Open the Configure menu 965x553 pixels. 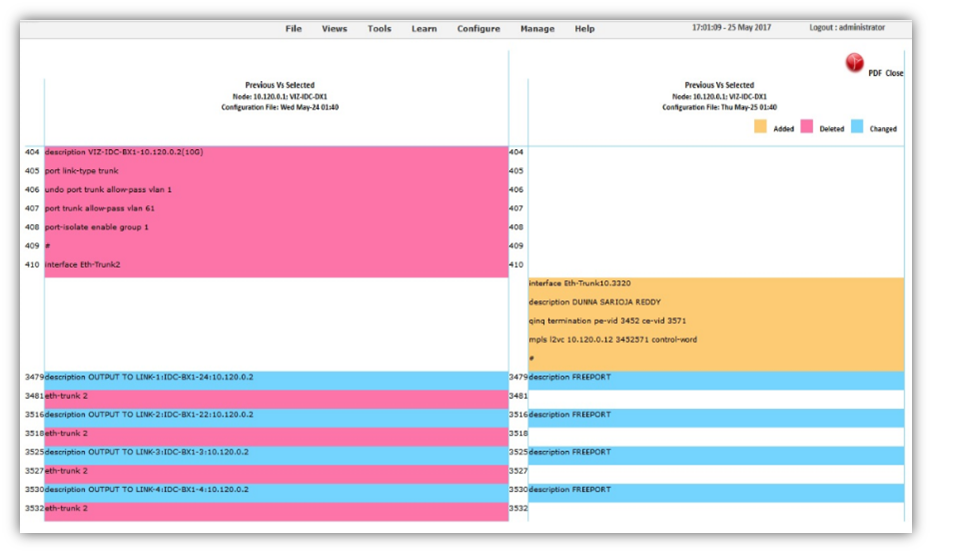[x=478, y=29]
